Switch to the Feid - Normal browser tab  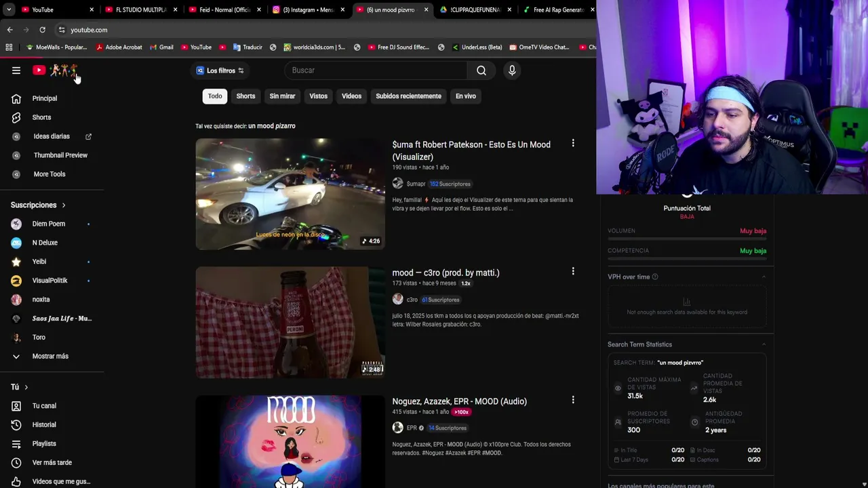coord(224,9)
